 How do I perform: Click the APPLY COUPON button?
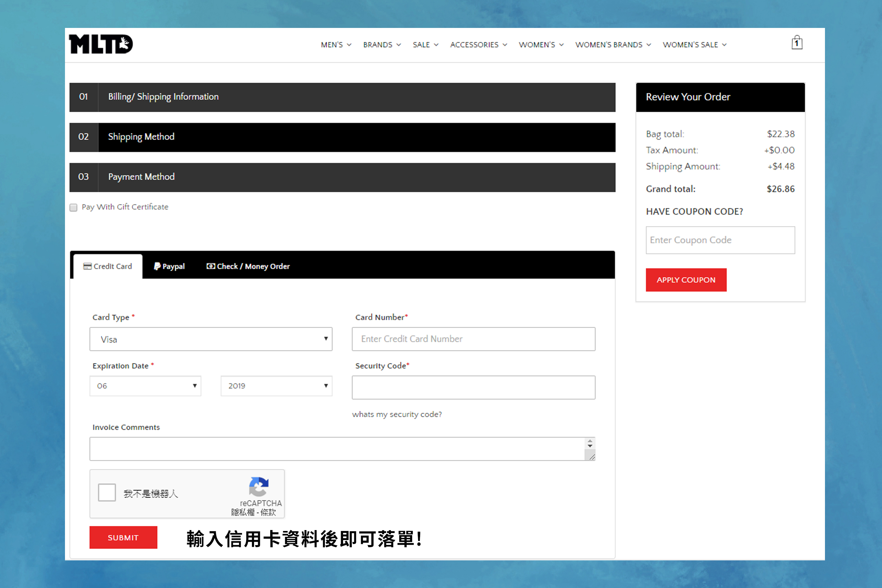click(686, 280)
